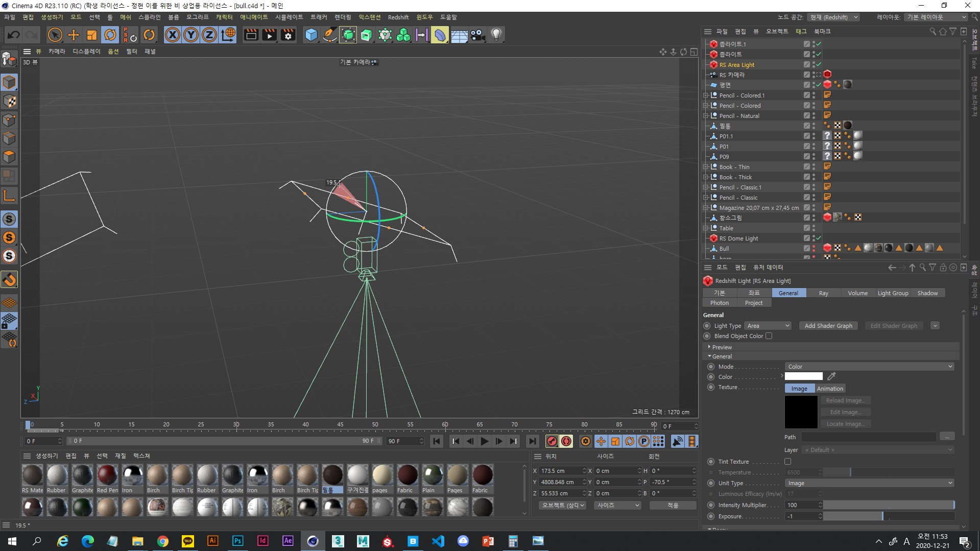Expand the Magazine object hierarchy
Image resolution: width=980 pixels, height=551 pixels.
point(706,208)
